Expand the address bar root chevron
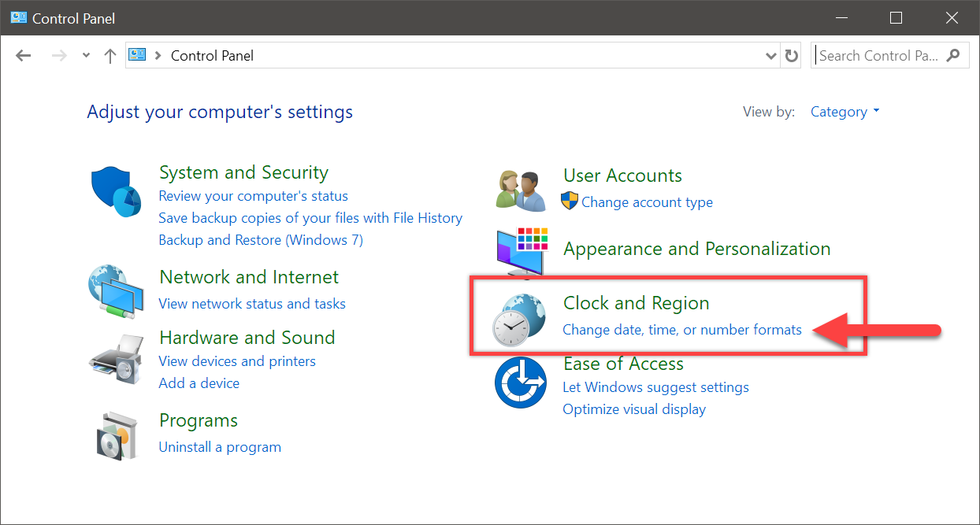 point(158,56)
